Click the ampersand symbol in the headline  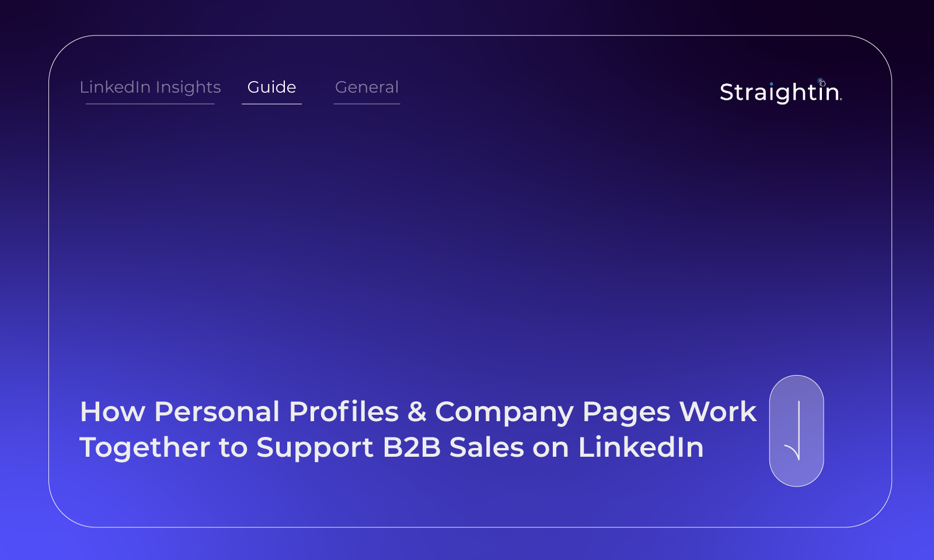[x=417, y=412]
